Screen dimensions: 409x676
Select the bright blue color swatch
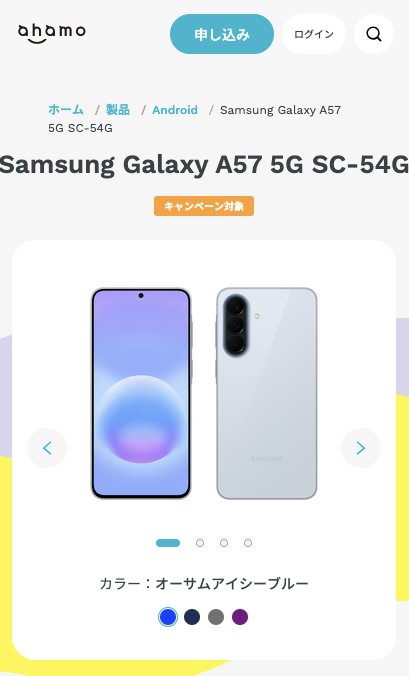tap(168, 617)
